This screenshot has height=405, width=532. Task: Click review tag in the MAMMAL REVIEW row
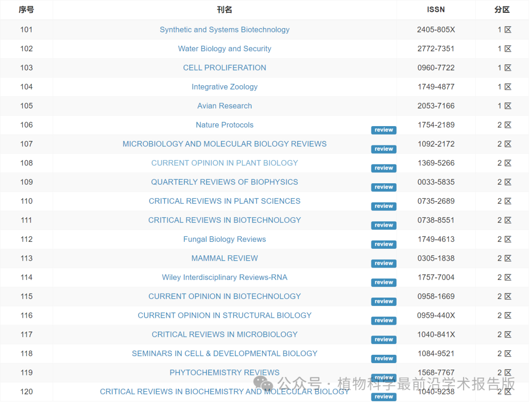point(383,264)
